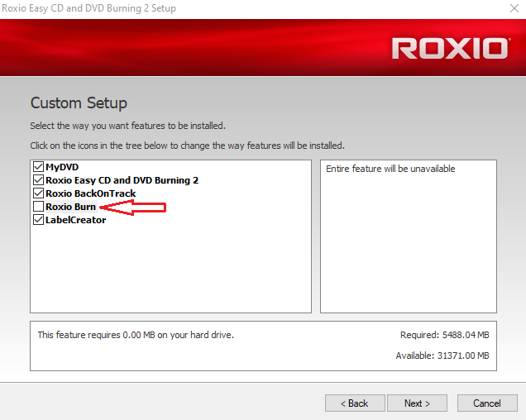Go to previous step with Back button
The image size is (526, 420).
click(355, 403)
